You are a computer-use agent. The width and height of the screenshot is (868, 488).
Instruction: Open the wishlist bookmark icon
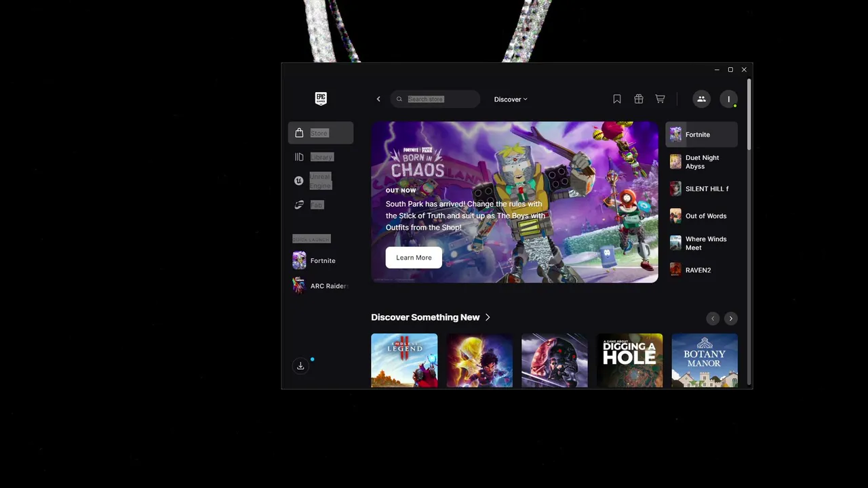point(617,99)
